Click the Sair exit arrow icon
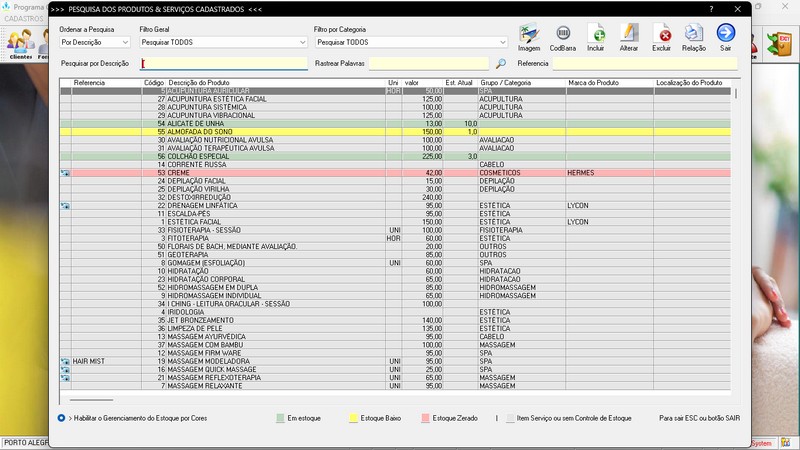Image resolution: width=800 pixels, height=450 pixels. 726,33
